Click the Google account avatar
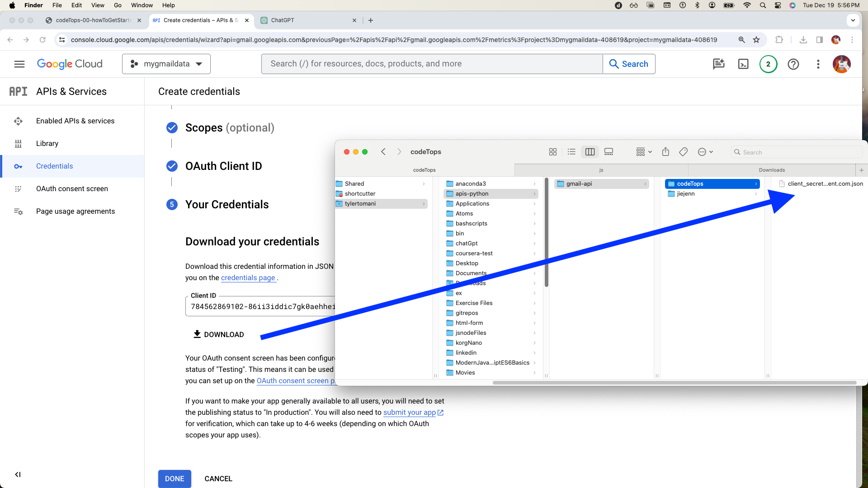The width and height of the screenshot is (868, 488). 842,64
